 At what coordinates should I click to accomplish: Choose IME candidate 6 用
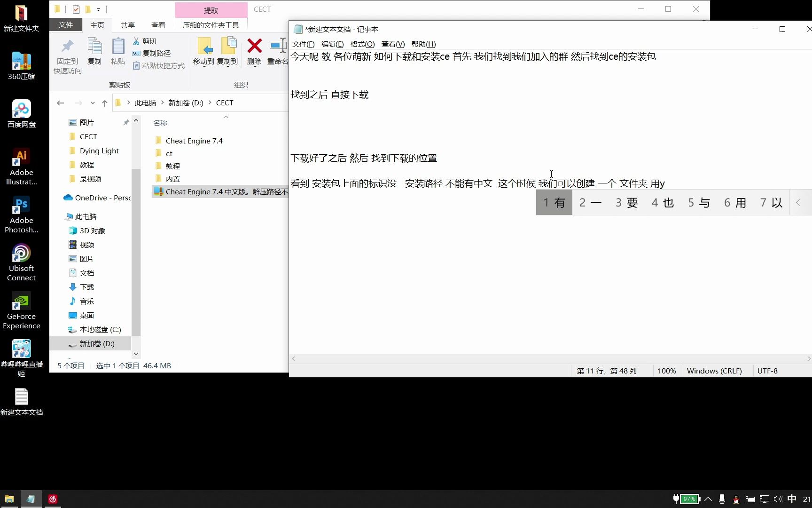pos(735,203)
